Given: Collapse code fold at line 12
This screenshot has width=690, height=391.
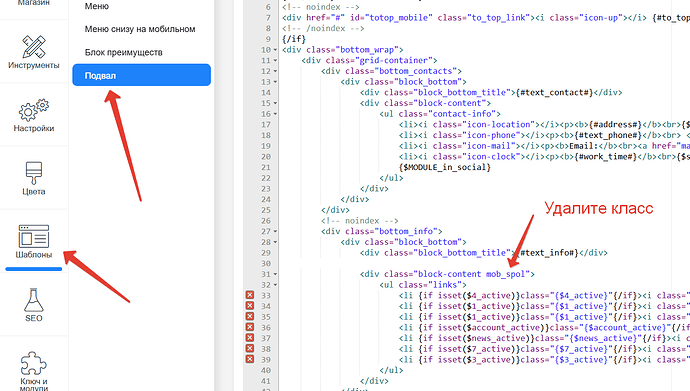Looking at the screenshot, I should coord(275,71).
